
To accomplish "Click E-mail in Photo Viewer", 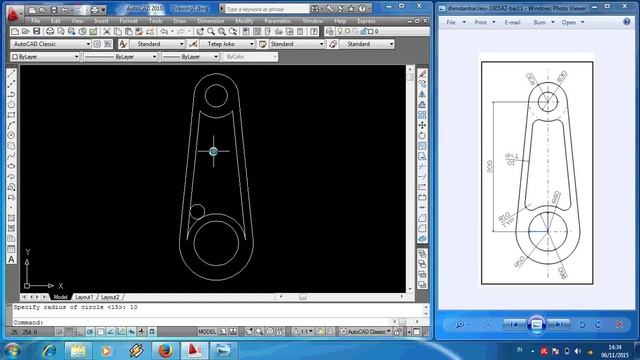I will (x=512, y=22).
